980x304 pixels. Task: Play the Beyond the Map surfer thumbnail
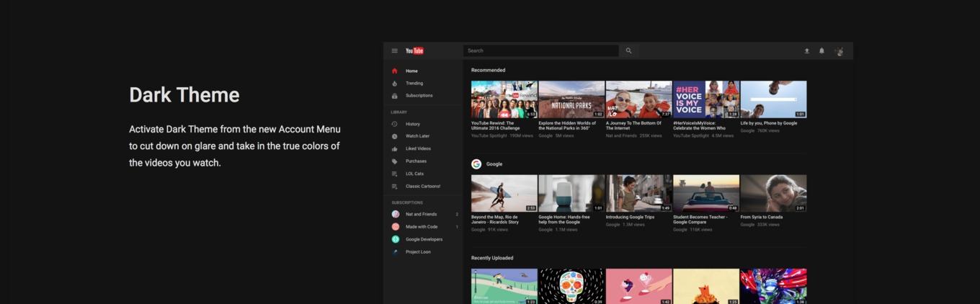coord(504,193)
